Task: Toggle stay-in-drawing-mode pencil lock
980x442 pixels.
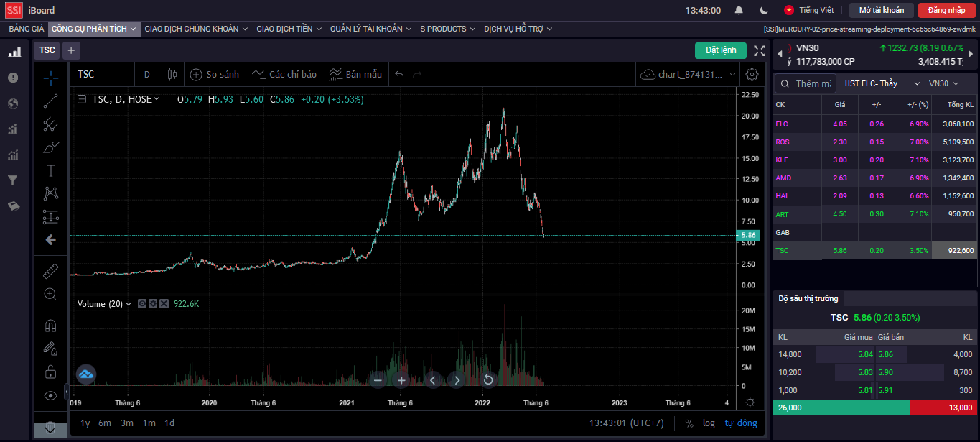Action: tap(50, 349)
